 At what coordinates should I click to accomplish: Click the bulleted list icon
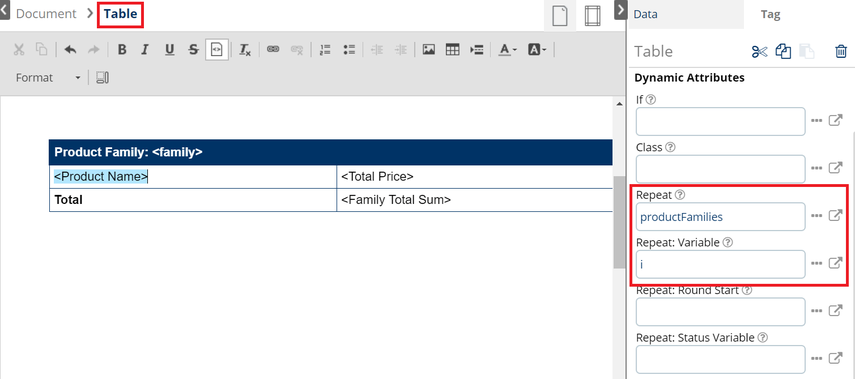tap(350, 50)
